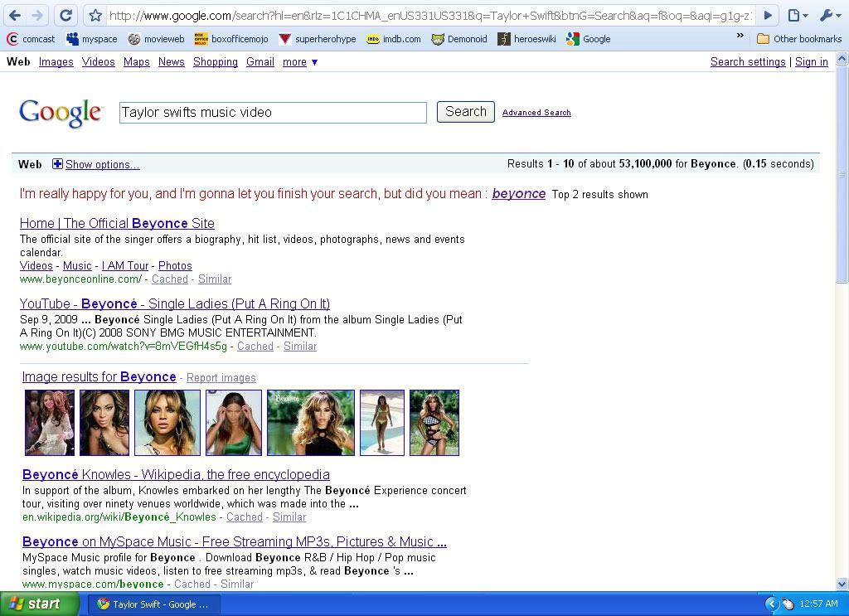Viewport: 849px width, 616px height.
Task: Go to Maps
Action: [137, 61]
